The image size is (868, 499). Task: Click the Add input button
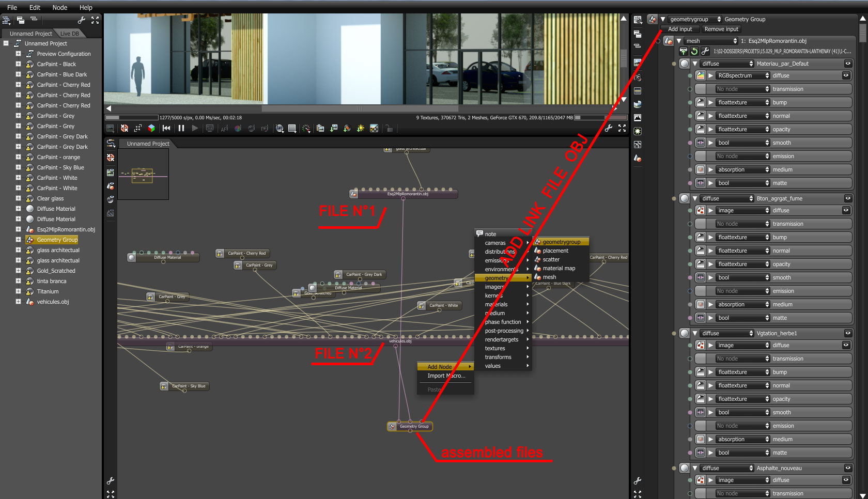click(680, 29)
